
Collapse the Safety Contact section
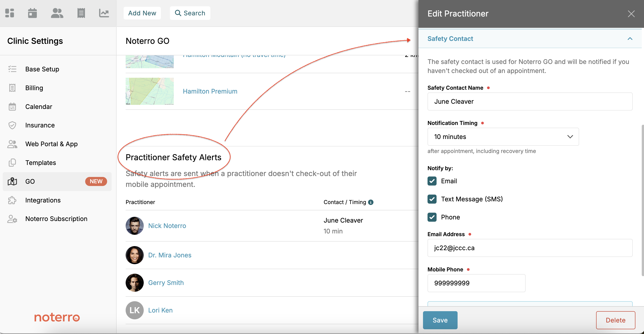[x=630, y=39]
